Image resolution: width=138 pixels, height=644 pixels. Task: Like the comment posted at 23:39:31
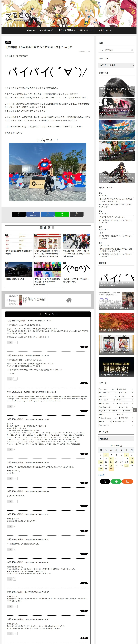(x=10, y=379)
